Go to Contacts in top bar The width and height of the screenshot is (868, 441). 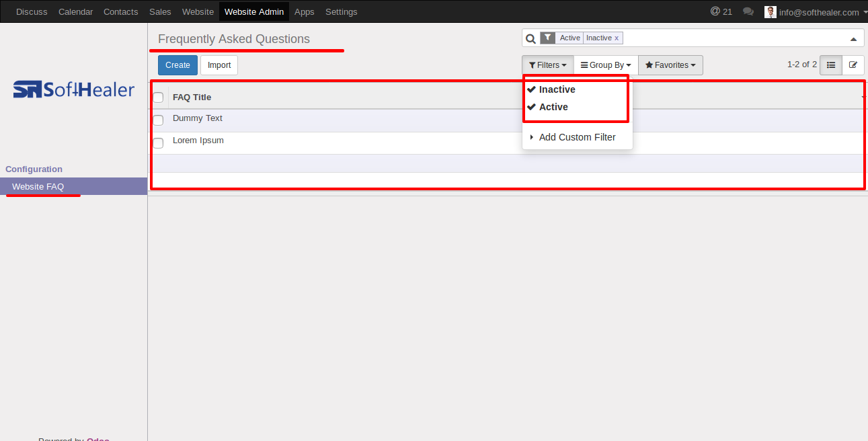pos(121,11)
